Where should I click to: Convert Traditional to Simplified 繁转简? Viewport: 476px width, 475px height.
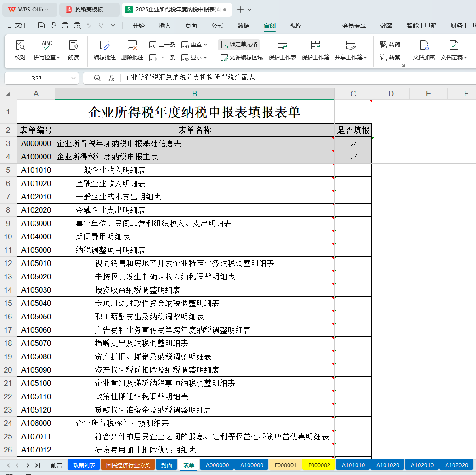[390, 45]
